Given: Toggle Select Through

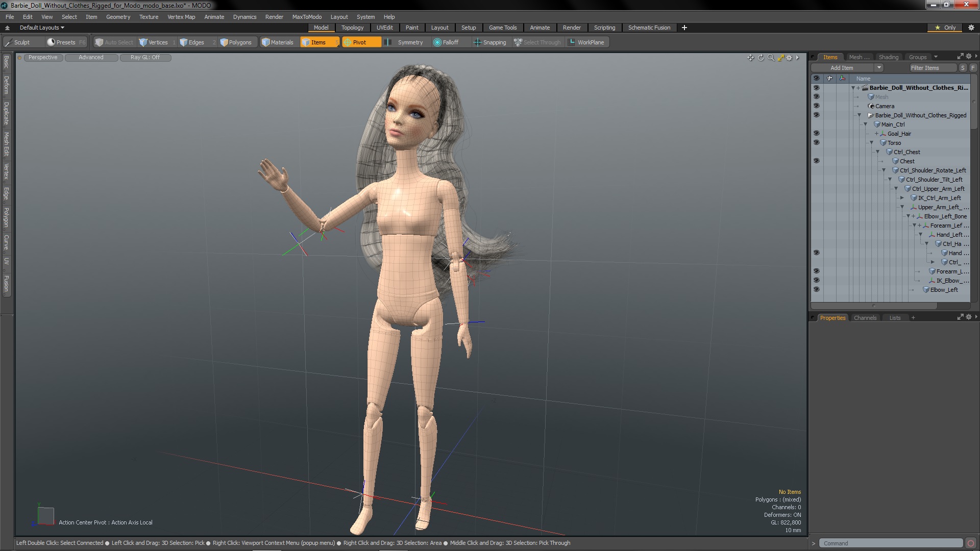Looking at the screenshot, I should 537,42.
